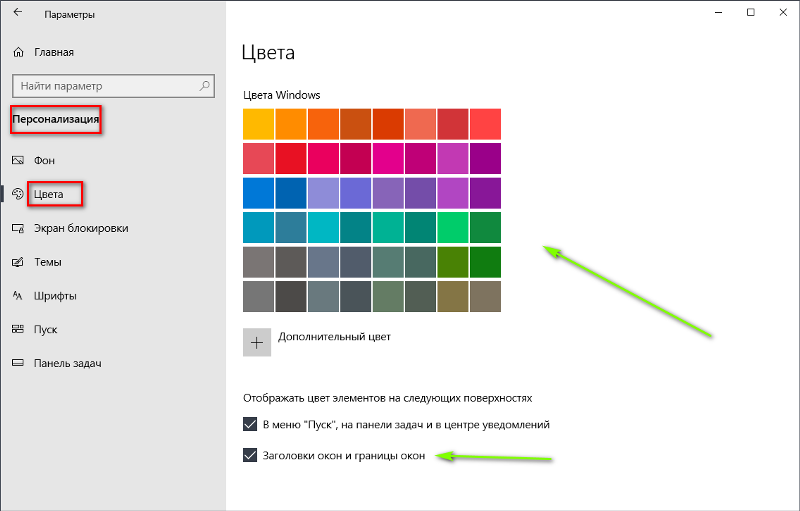This screenshot has width=800, height=511.
Task: Click the palette icon for Цвета
Action: [18, 194]
